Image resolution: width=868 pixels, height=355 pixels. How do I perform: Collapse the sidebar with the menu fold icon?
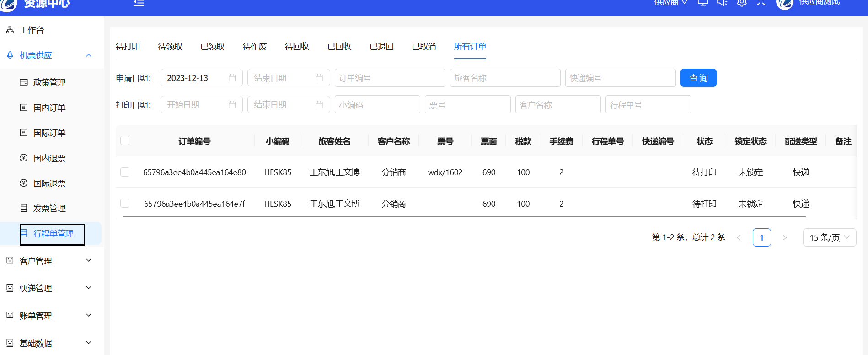(139, 3)
